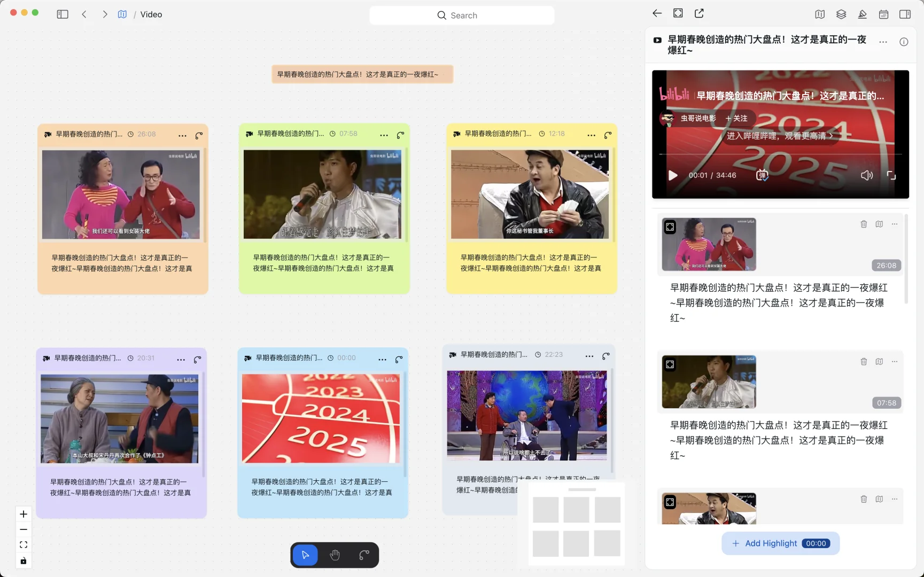Show video info icon

(x=904, y=42)
